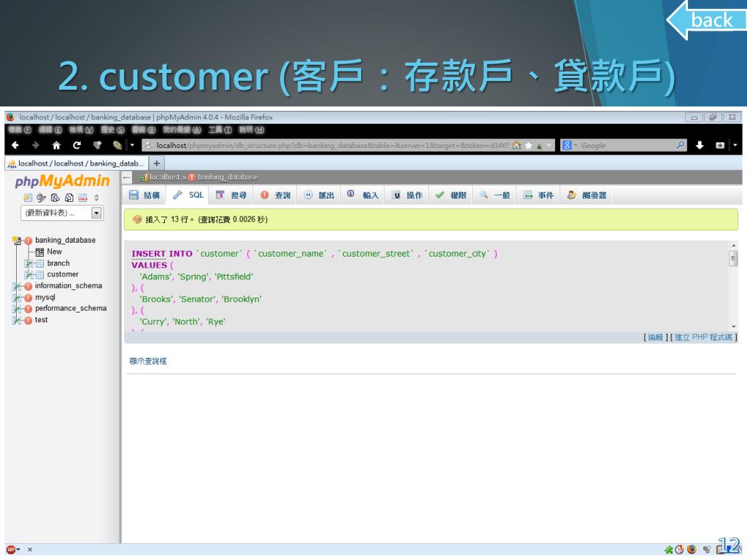Open dropdown arrow beside the camera icon
Screen dimensions: 747x560
(x=735, y=145)
